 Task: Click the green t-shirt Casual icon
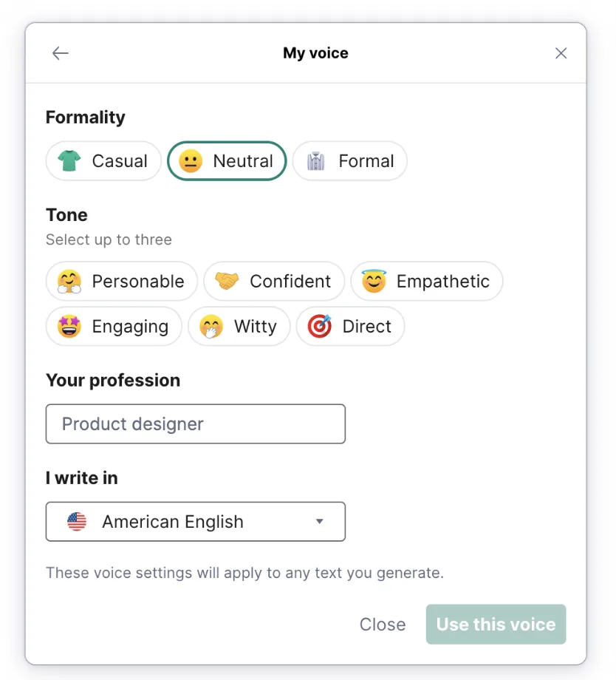pyautogui.click(x=69, y=161)
